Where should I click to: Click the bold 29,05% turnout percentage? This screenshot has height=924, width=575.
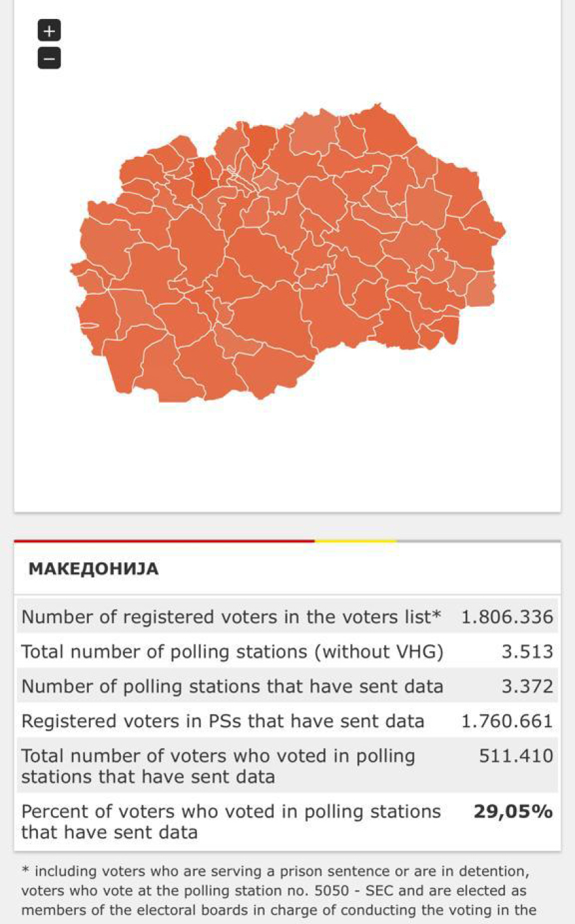pyautogui.click(x=513, y=812)
